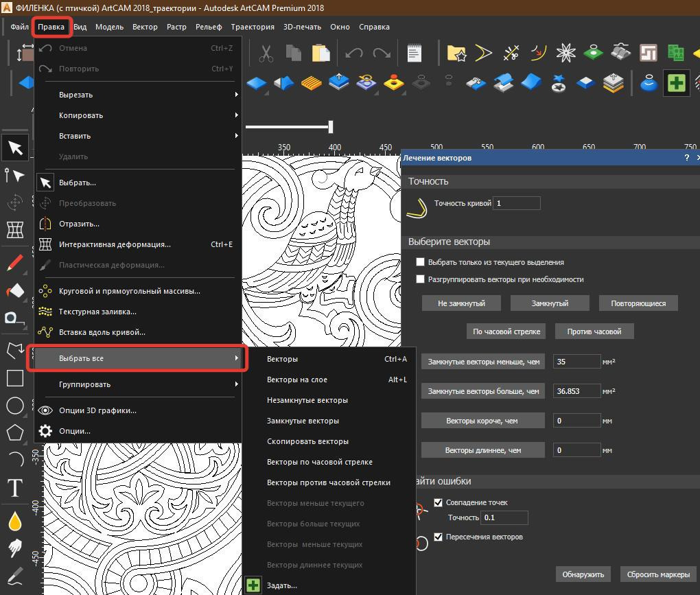Click the Cut scissors icon
The image size is (700, 595).
(266, 53)
